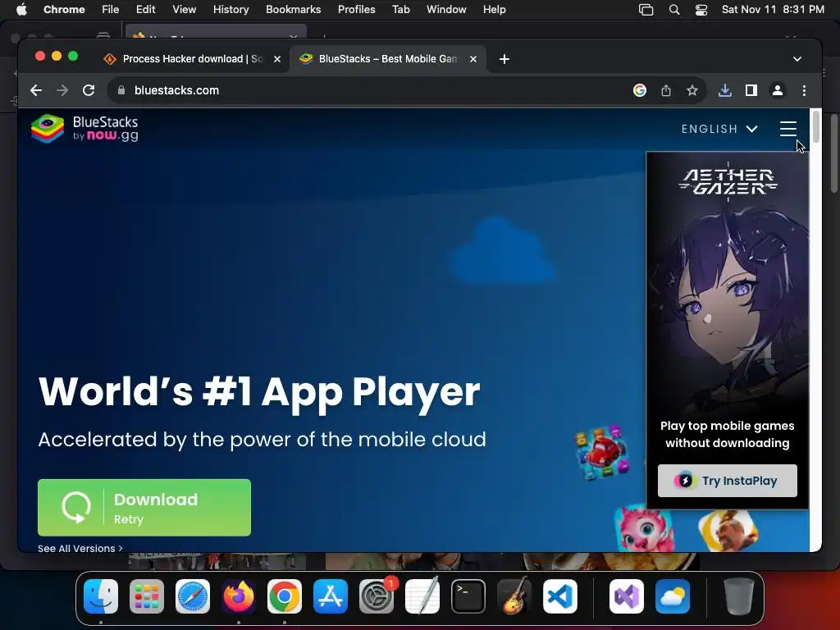This screenshot has height=630, width=840.
Task: Click the Chrome icon in the Dock
Action: click(285, 596)
